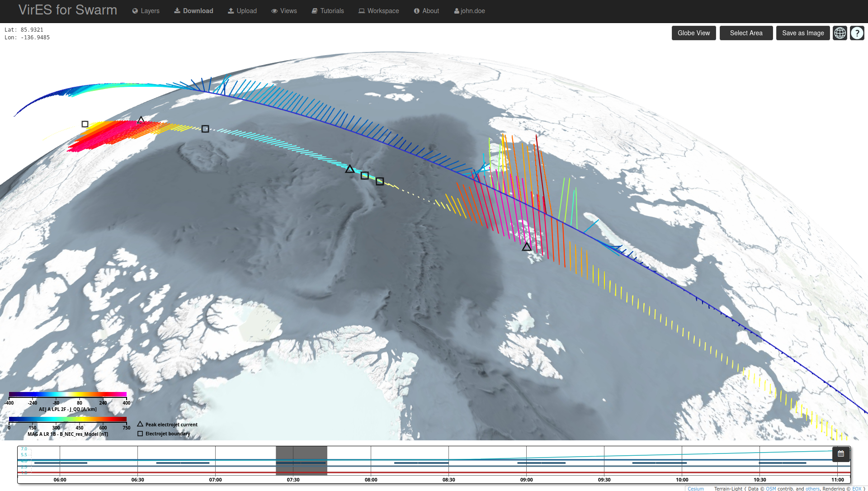The width and height of the screenshot is (868, 491).
Task: Click the 09:30 timeline label
Action: click(x=604, y=480)
